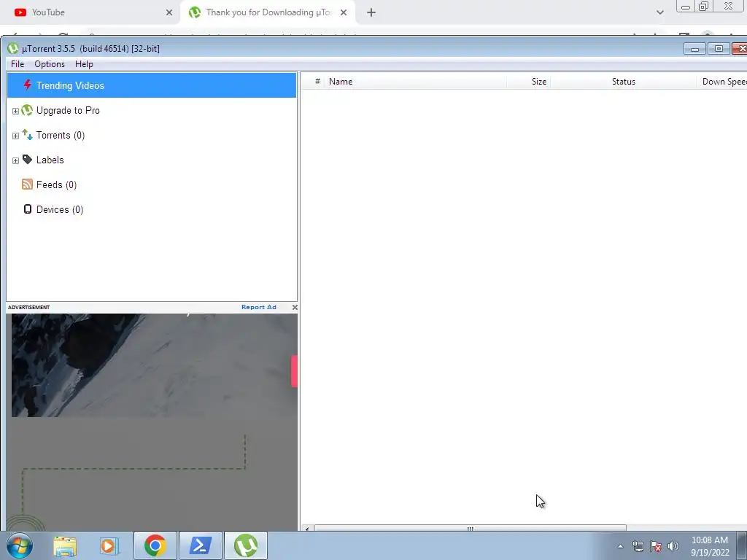Click the horizontal scrollbar thumb in torrent list
This screenshot has height=560, width=747.
pos(471,528)
